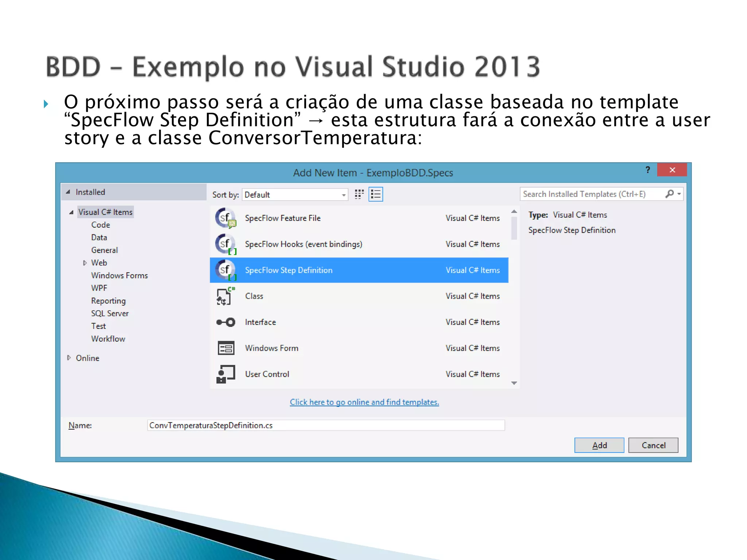Select the Online templates section
Viewport: 747px width, 560px height.
(x=88, y=358)
